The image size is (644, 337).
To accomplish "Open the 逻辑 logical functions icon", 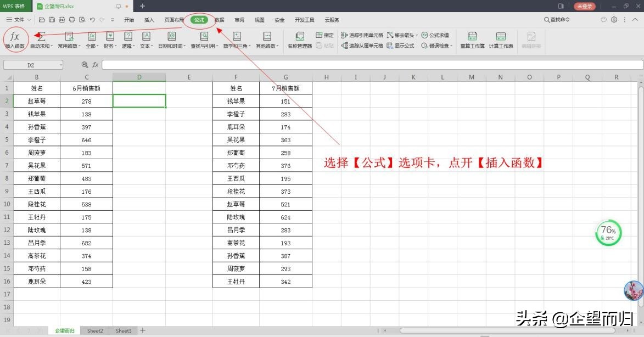I will click(x=128, y=37).
